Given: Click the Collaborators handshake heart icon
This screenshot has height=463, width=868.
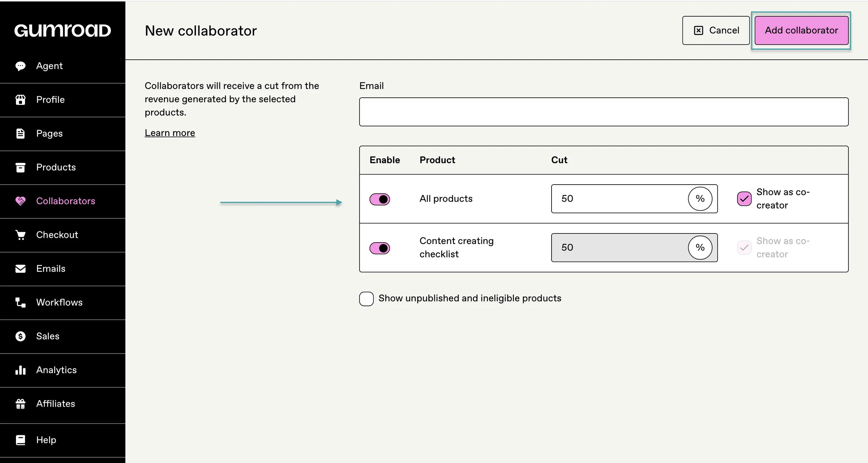Looking at the screenshot, I should pos(21,201).
